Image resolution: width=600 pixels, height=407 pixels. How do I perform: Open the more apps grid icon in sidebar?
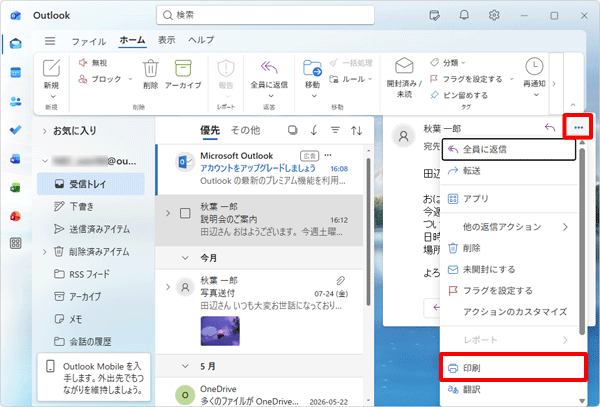pyautogui.click(x=16, y=243)
